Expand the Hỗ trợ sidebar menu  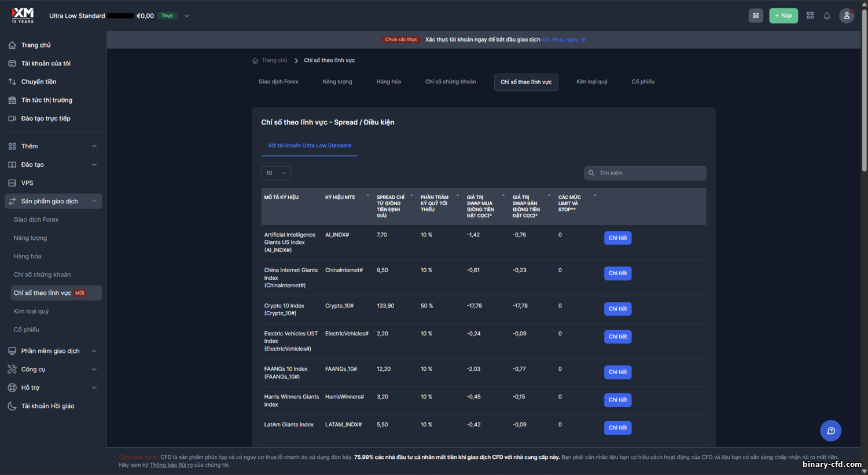(x=94, y=388)
